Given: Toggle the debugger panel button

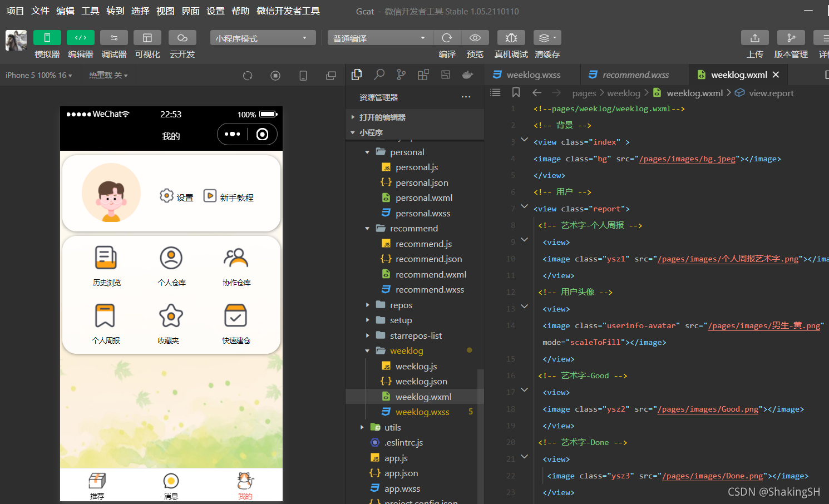Looking at the screenshot, I should tap(114, 38).
